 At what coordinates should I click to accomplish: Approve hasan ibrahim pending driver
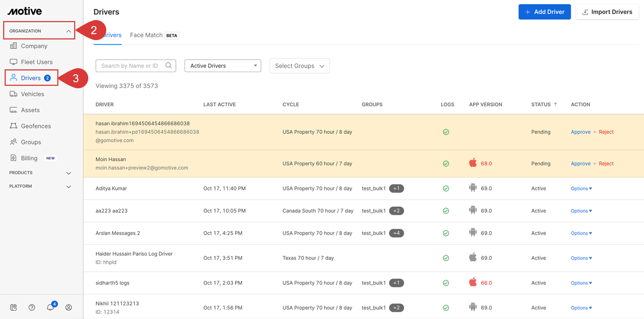point(580,132)
